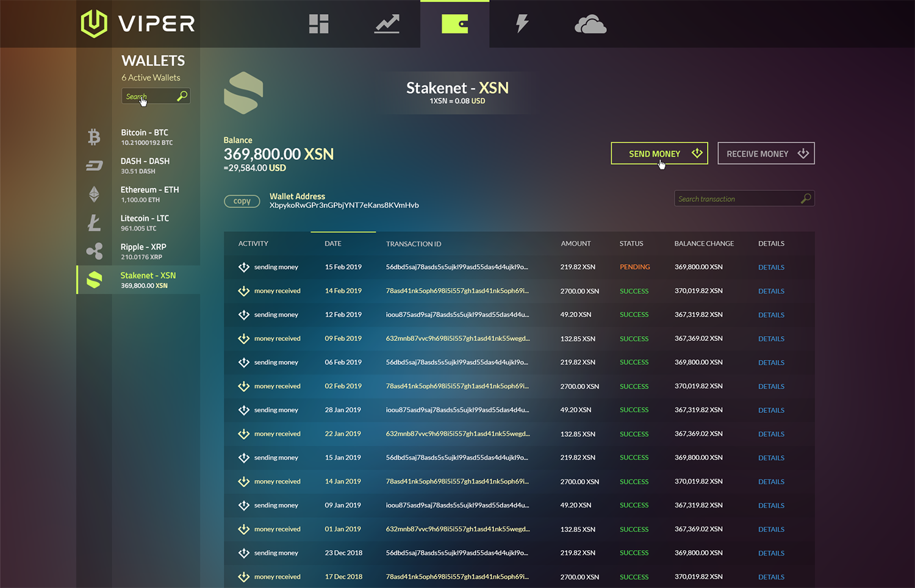Open Details for 15 Jan 2019 transaction
The height and width of the screenshot is (588, 915).
[x=771, y=457]
